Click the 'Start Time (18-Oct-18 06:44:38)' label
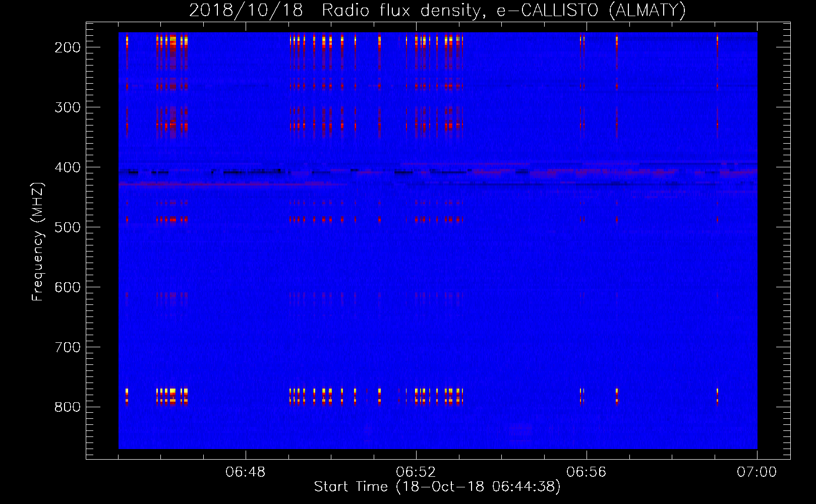816x504 pixels. (x=437, y=487)
